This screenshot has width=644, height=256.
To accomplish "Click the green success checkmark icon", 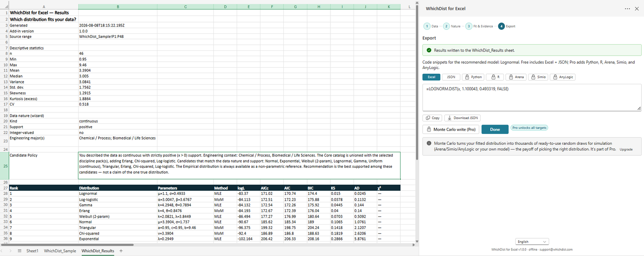I will [429, 50].
